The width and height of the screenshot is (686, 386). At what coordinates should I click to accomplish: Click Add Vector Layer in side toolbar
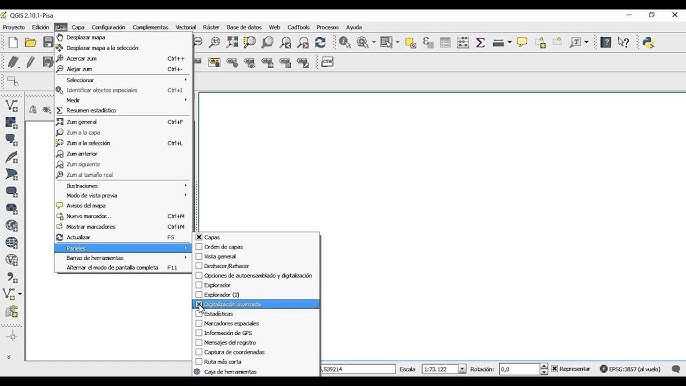(12, 105)
